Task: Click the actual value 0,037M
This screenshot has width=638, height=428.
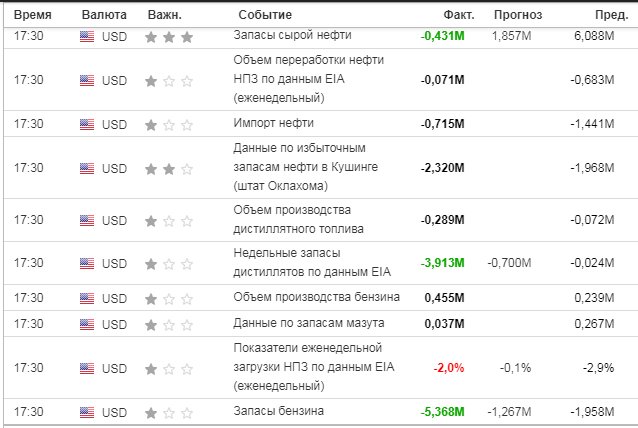Action: click(444, 324)
